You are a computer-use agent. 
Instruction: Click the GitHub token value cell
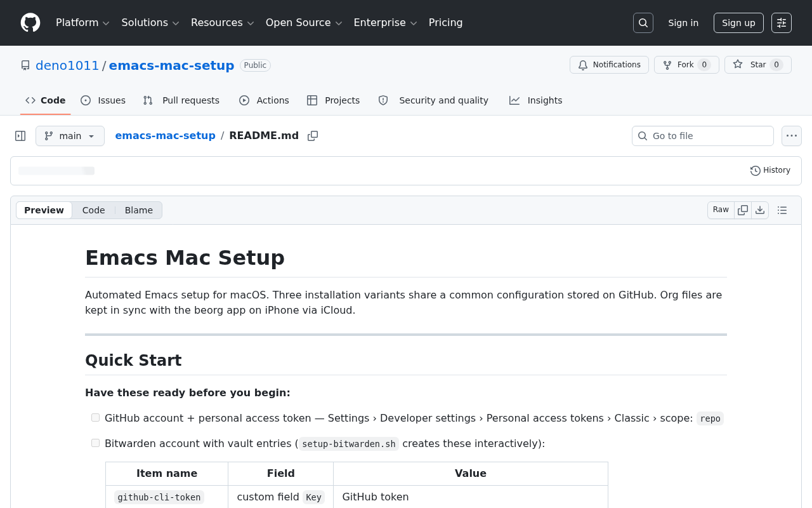(x=471, y=497)
